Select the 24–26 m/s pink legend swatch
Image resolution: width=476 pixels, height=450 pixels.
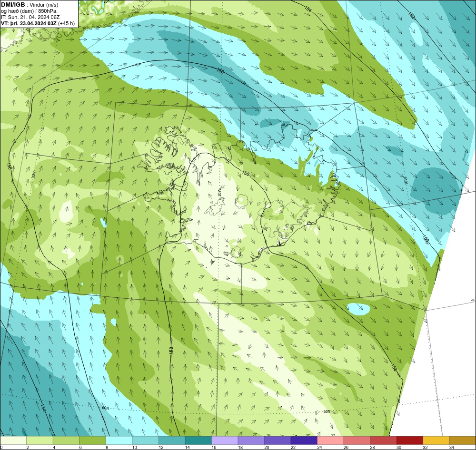[x=330, y=440]
